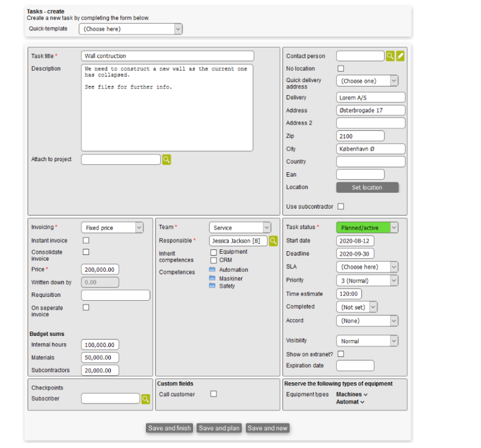The width and height of the screenshot is (481, 448).
Task: Open the Safety competence folder
Action: click(x=212, y=286)
